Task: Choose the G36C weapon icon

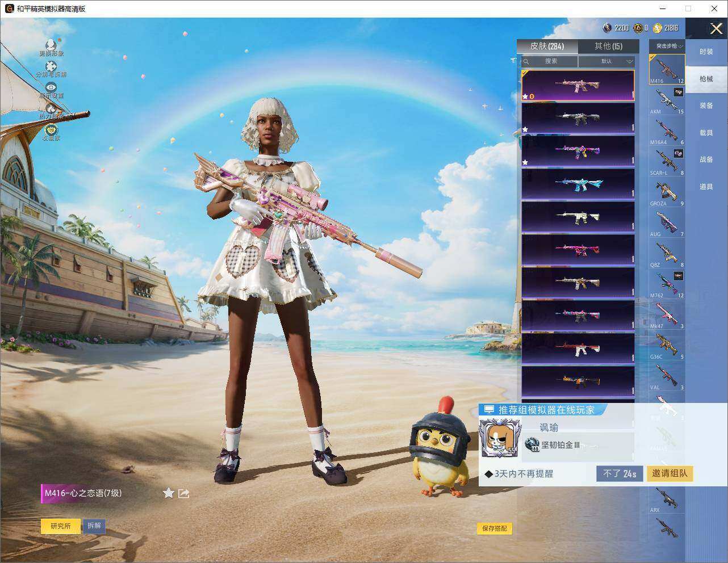Action: tap(667, 346)
